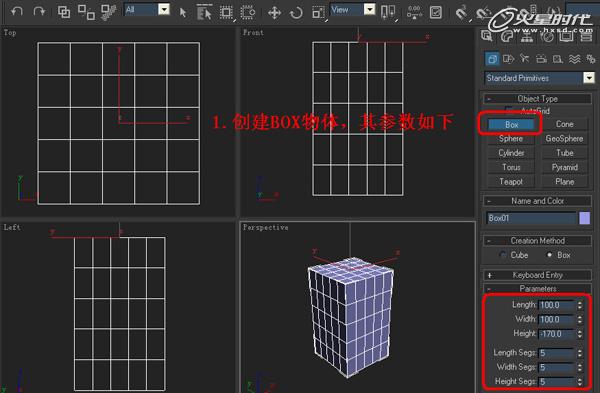This screenshot has height=393, width=600.
Task: Activate the Unlink Selection tool
Action: (86, 12)
